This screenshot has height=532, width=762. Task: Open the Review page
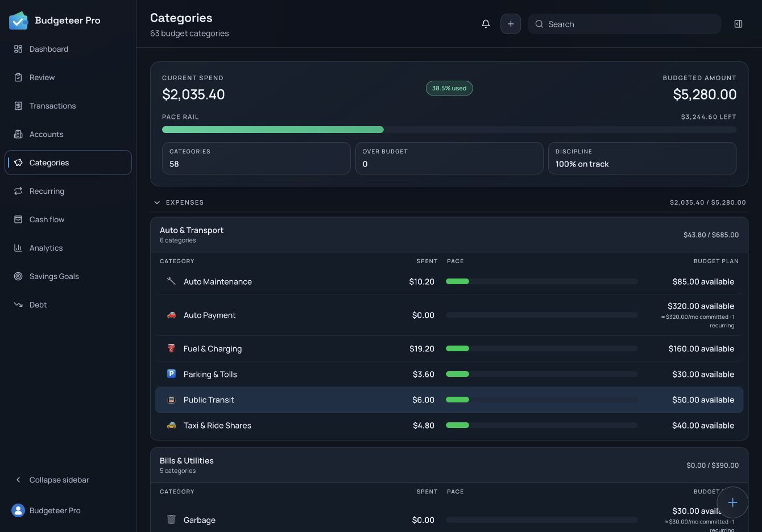tap(68, 77)
